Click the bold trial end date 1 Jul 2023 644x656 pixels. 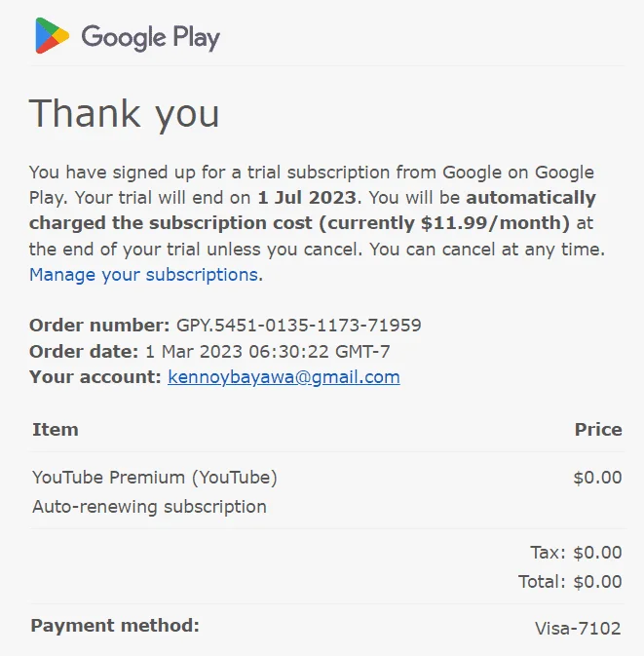pyautogui.click(x=307, y=198)
